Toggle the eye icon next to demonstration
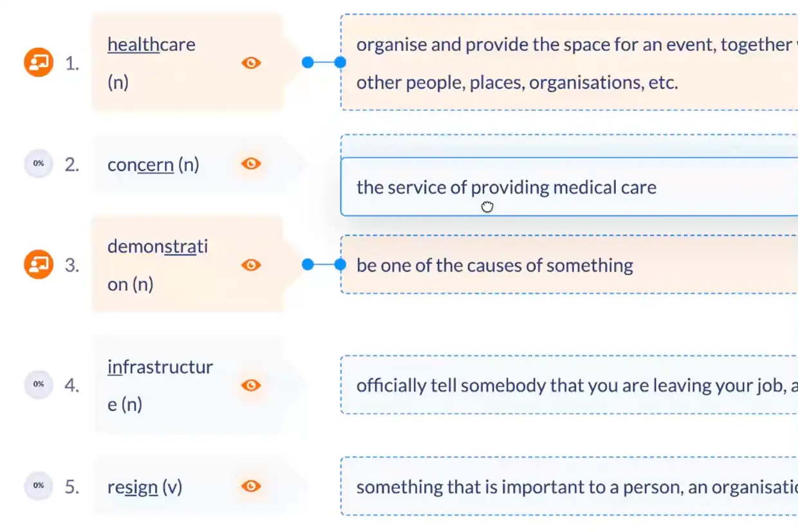Viewport: 798px width, 532px height. tap(251, 264)
